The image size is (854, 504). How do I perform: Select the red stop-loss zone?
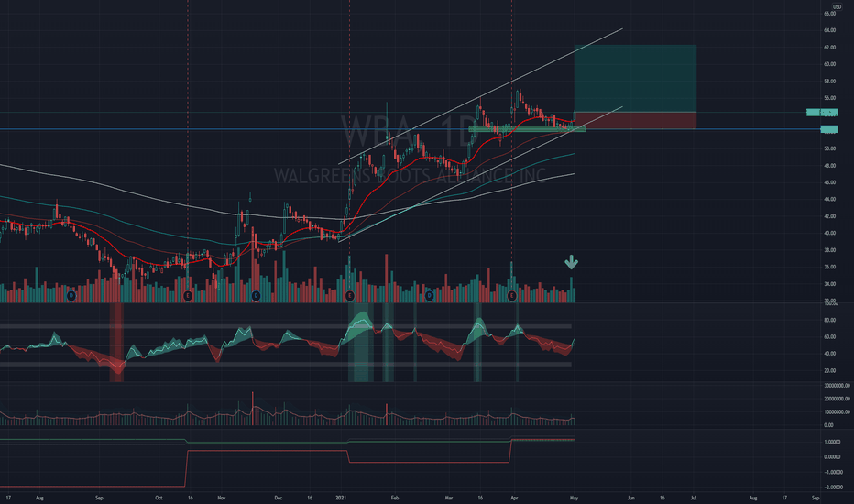click(x=635, y=120)
